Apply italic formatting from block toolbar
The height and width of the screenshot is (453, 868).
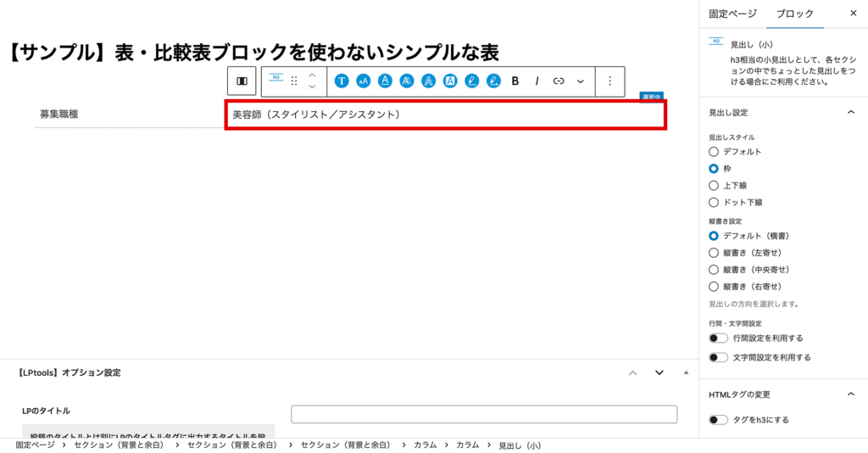[x=537, y=81]
